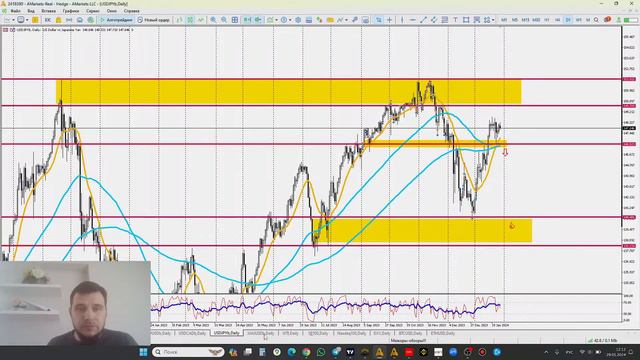Open the Вставка menu
This screenshot has height=360, width=640.
click(49, 11)
